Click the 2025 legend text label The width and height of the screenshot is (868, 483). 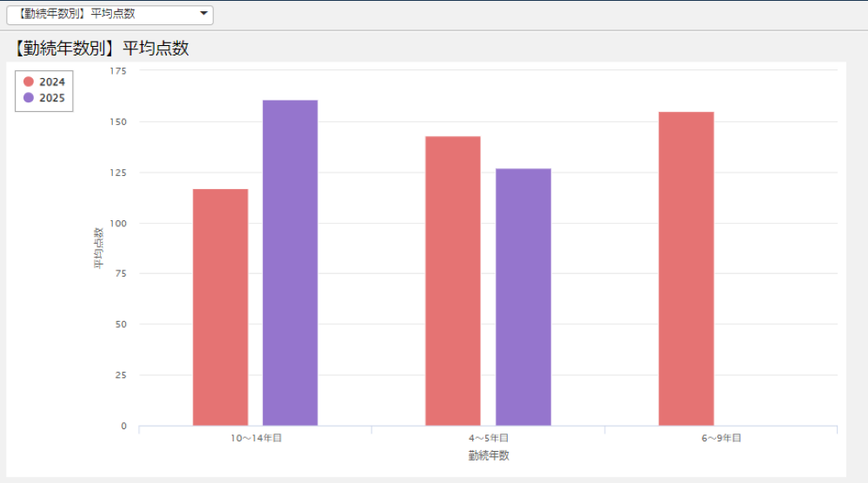[x=52, y=98]
